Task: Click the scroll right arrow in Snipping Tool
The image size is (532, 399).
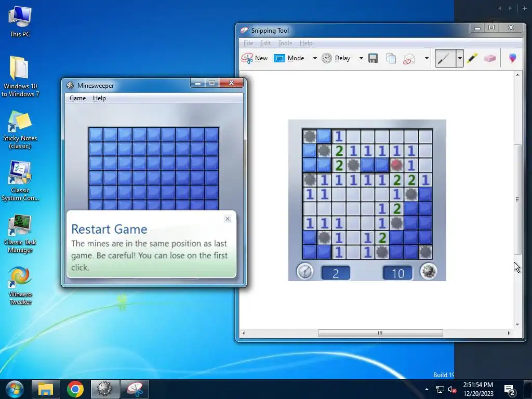Action: tap(509, 333)
